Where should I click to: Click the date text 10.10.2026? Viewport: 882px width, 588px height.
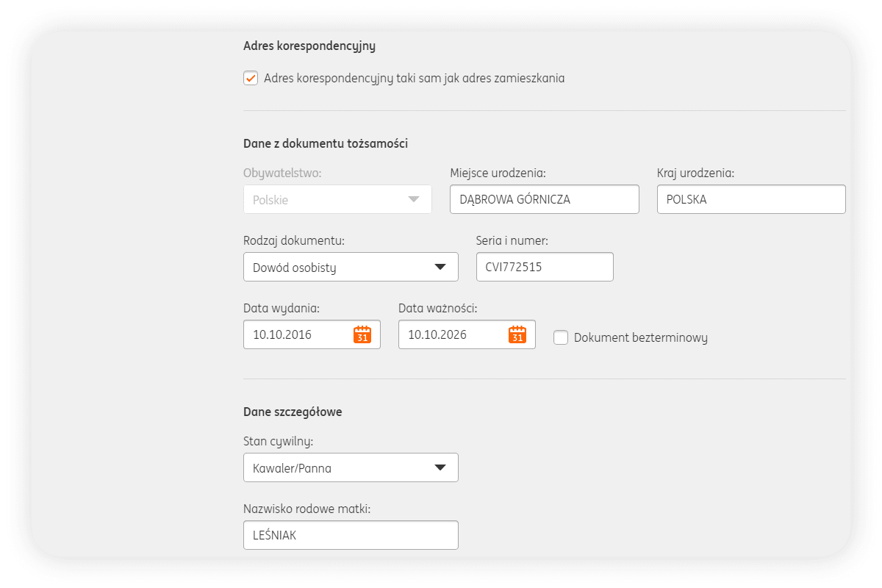[437, 335]
